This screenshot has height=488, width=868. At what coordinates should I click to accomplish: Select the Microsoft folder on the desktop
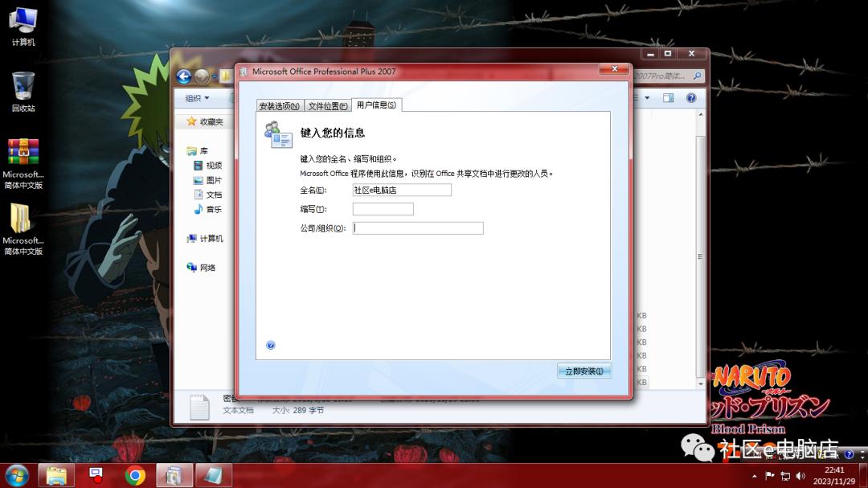(x=23, y=229)
